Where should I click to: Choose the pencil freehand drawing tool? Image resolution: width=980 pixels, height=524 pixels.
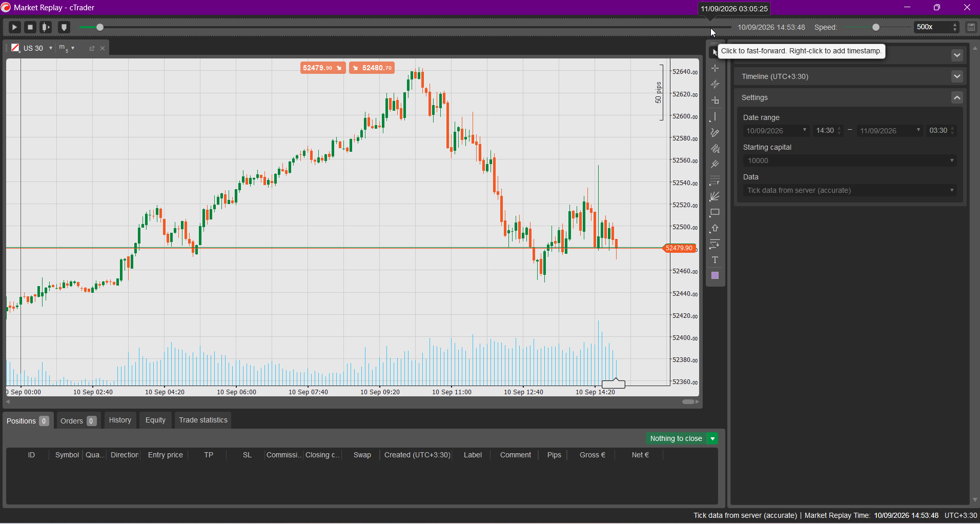[x=715, y=133]
